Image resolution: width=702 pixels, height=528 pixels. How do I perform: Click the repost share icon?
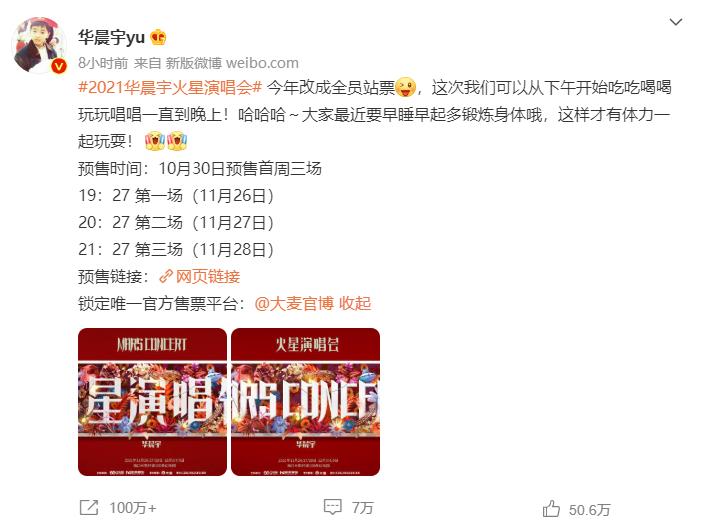coord(89,507)
